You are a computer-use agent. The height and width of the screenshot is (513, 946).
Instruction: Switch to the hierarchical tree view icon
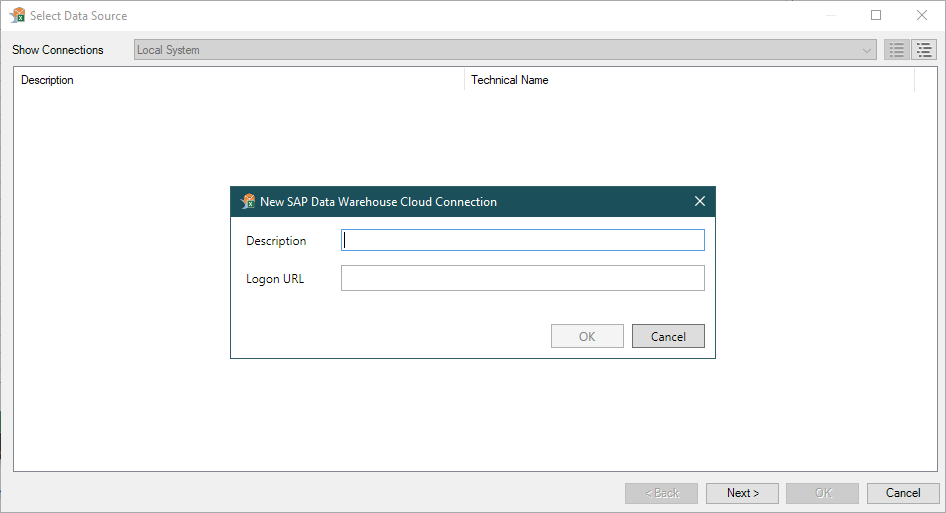[x=924, y=49]
